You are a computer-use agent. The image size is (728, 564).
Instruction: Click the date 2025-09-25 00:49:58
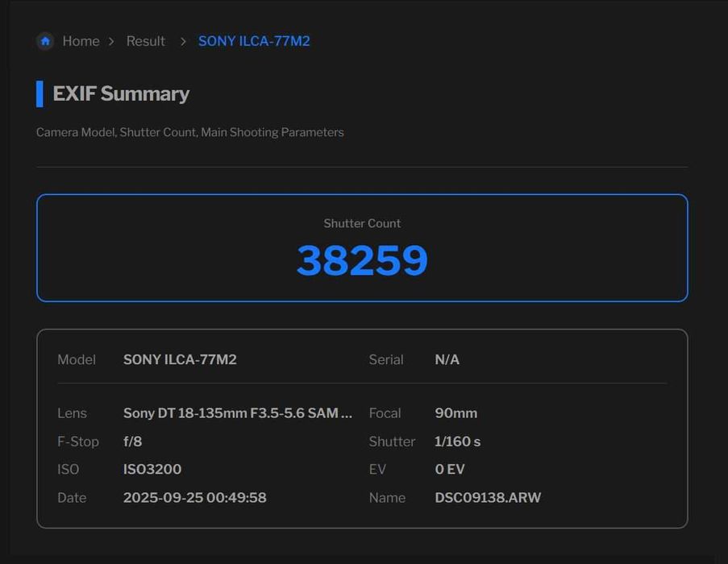(x=194, y=497)
